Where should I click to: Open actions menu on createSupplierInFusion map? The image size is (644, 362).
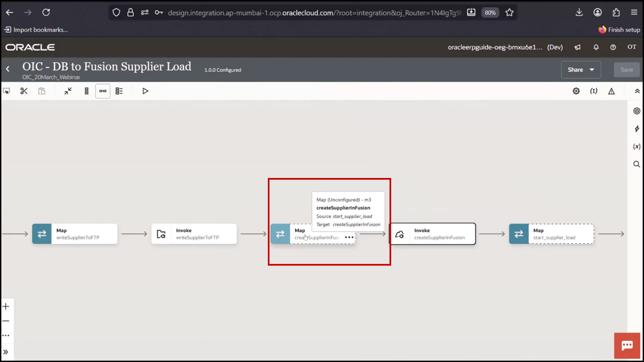[349, 237]
